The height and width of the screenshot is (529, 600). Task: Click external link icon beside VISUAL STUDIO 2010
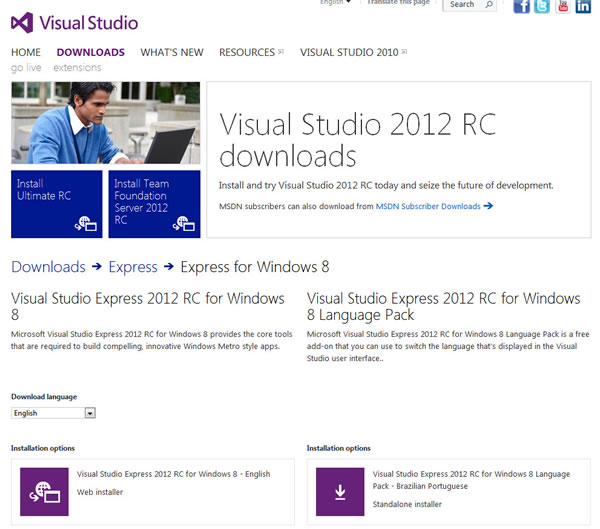(x=404, y=52)
